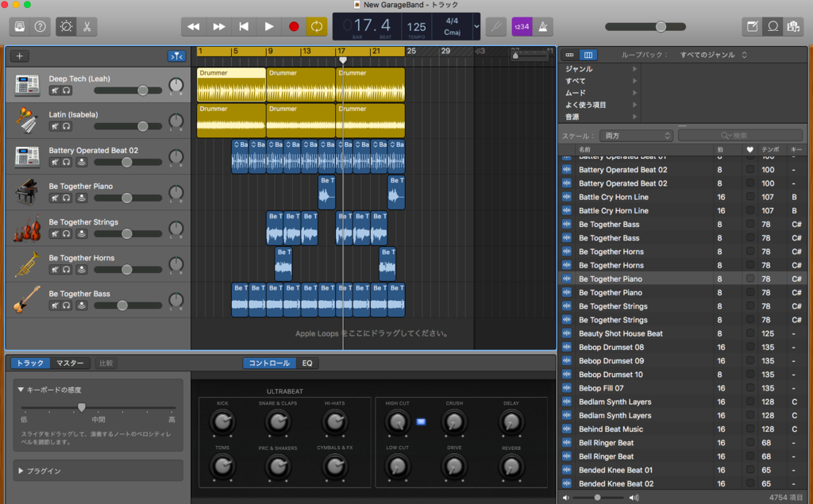Tick favorite checkbox for Beauty Shot House Beat
Image resolution: width=813 pixels, height=504 pixels.
click(x=749, y=333)
